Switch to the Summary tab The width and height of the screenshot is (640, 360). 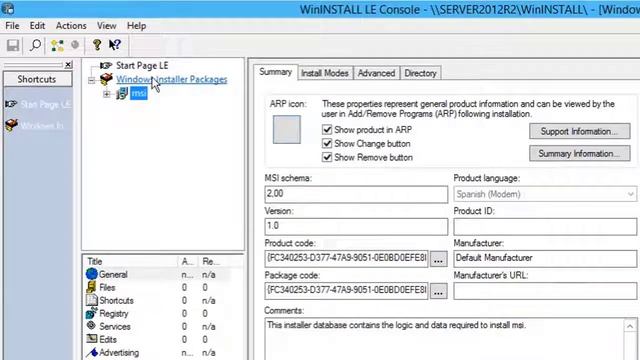pyautogui.click(x=276, y=72)
